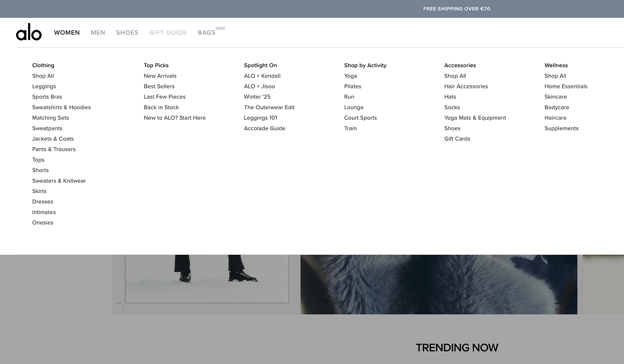Open the WOMEN menu
The image size is (624, 364).
[67, 32]
